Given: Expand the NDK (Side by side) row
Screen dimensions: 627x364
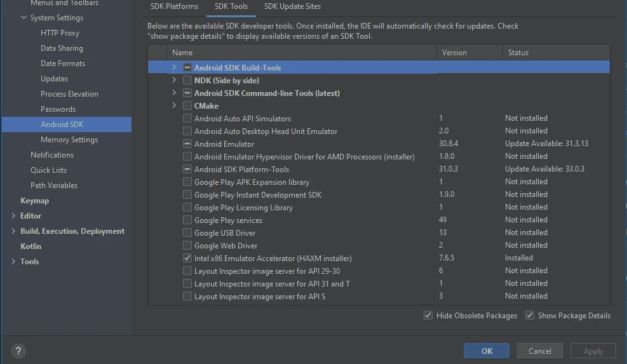Looking at the screenshot, I should [174, 80].
